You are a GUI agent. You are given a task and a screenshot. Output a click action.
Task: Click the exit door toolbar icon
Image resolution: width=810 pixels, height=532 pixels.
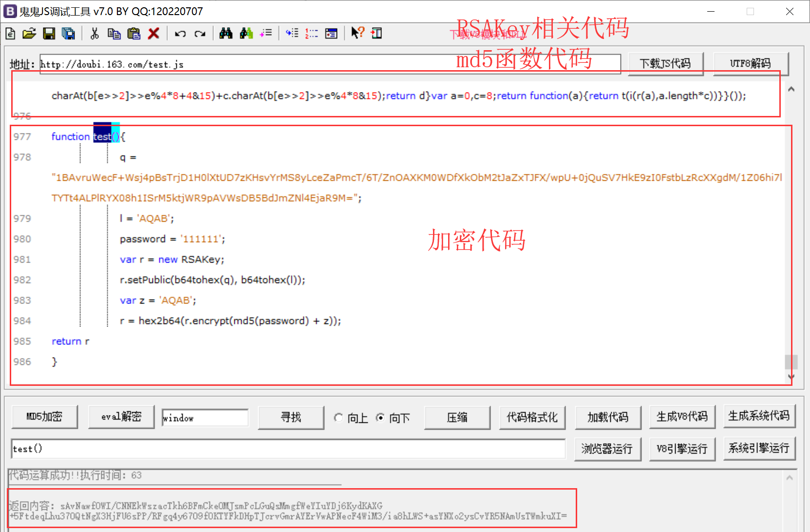click(x=377, y=34)
